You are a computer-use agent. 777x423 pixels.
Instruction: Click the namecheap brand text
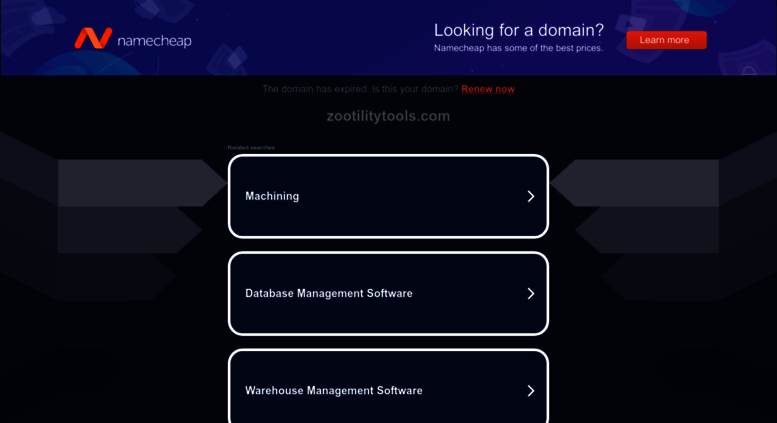tap(154, 40)
